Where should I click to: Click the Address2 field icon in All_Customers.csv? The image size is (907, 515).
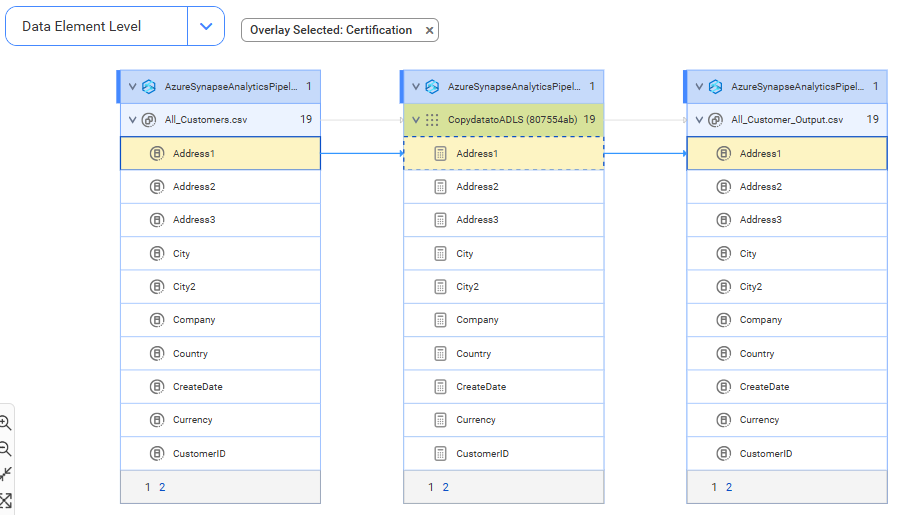(157, 186)
